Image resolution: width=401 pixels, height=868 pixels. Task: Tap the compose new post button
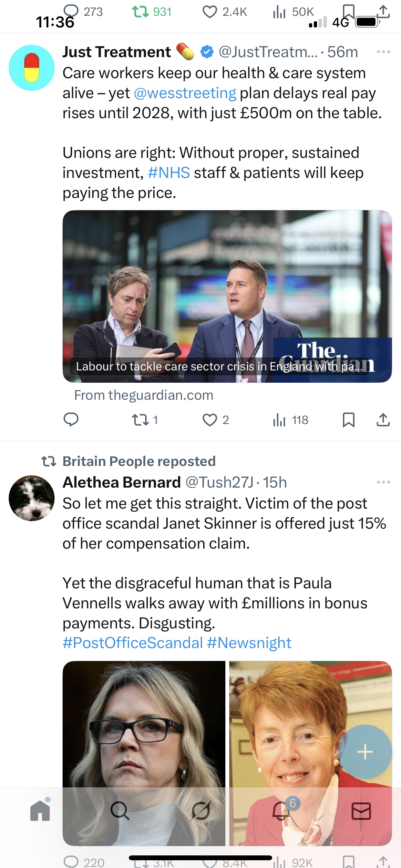coord(365,752)
